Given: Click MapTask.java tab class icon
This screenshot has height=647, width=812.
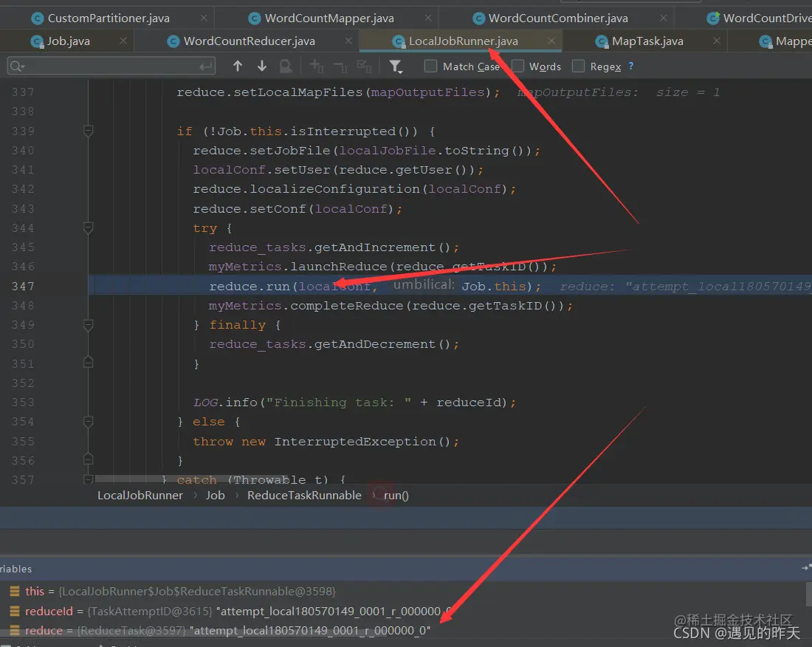Looking at the screenshot, I should tap(601, 41).
